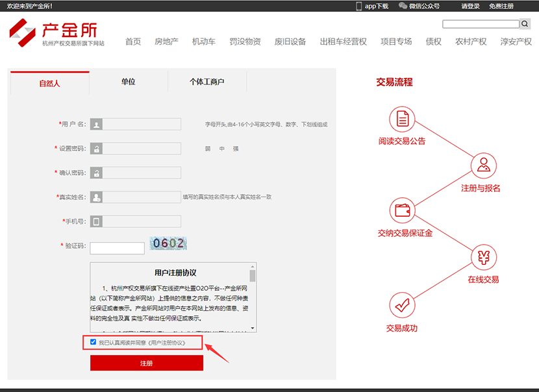Open the 请登录 link
539x392 pixels.
[470, 6]
